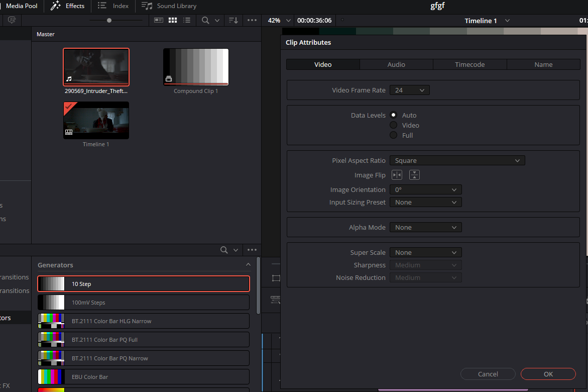Open Media Pool options via three-dot icon
This screenshot has height=392, width=588.
point(252,20)
